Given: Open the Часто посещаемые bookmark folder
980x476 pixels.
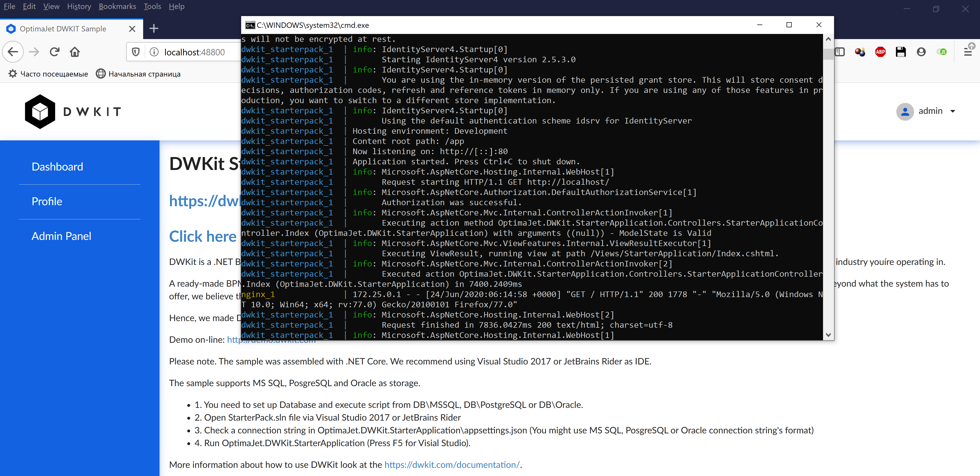Looking at the screenshot, I should [x=48, y=74].
